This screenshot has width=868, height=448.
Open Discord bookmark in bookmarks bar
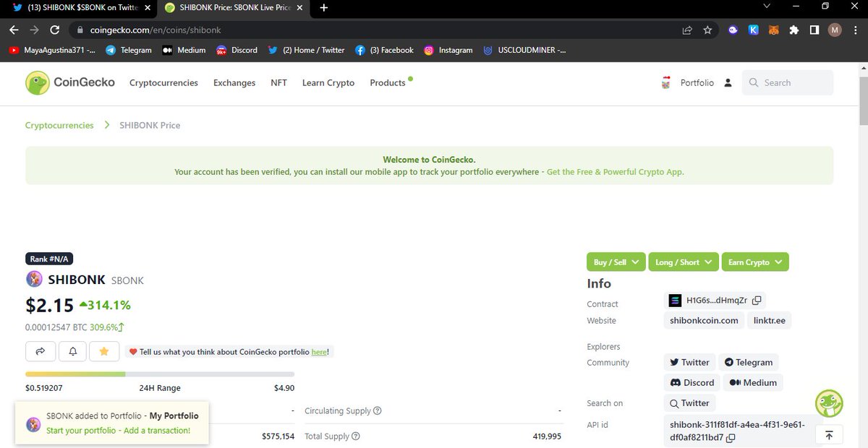(237, 51)
